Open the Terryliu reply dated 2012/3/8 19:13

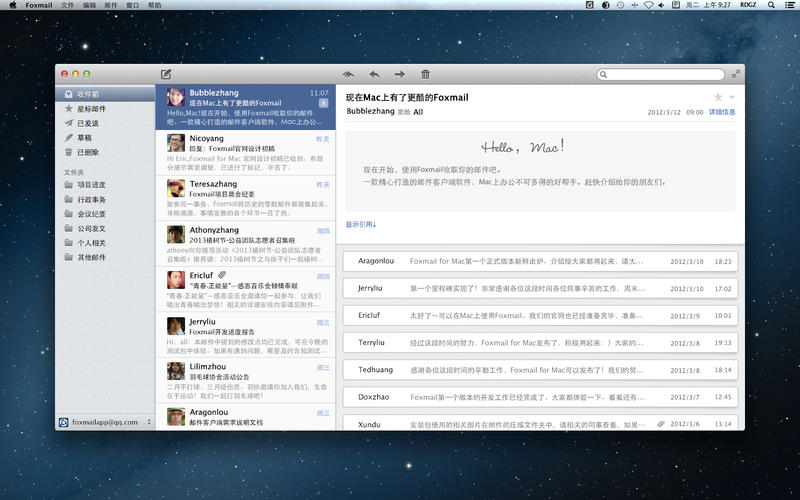(x=540, y=342)
